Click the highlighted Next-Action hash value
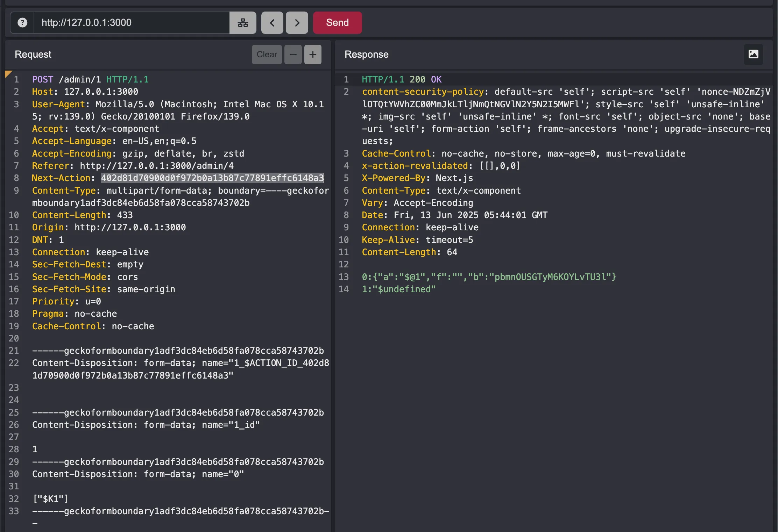The height and width of the screenshot is (532, 778). [212, 178]
